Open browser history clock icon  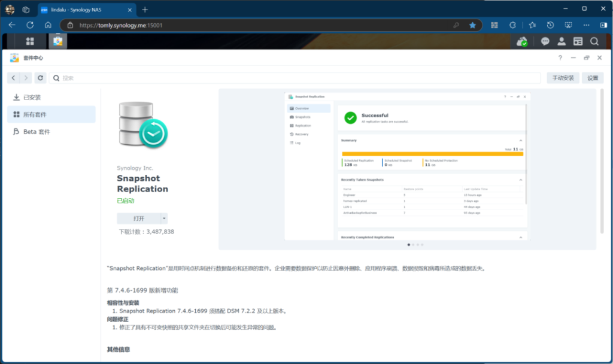point(551,25)
